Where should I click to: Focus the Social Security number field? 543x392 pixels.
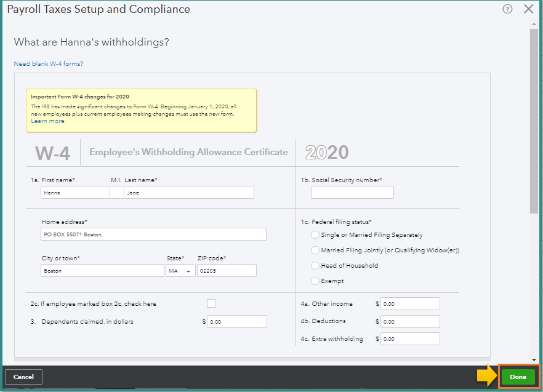(352, 193)
